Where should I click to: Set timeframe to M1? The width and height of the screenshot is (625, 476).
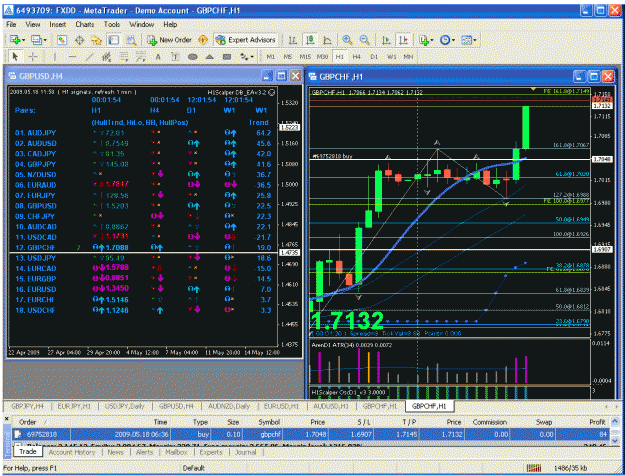coord(271,57)
